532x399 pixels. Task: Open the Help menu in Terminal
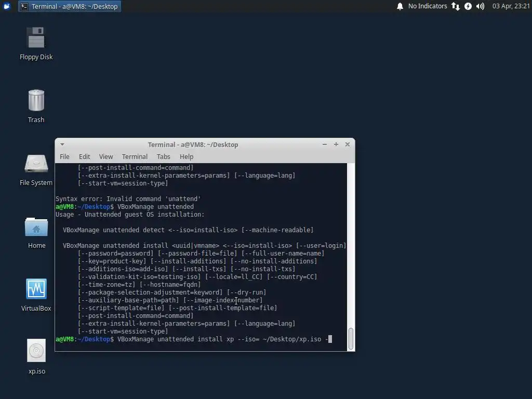[187, 157]
